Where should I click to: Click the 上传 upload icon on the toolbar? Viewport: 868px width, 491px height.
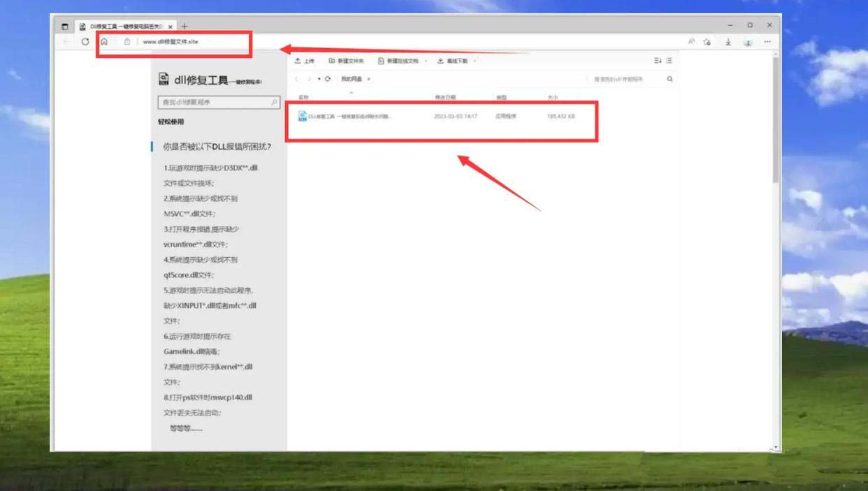click(x=296, y=61)
